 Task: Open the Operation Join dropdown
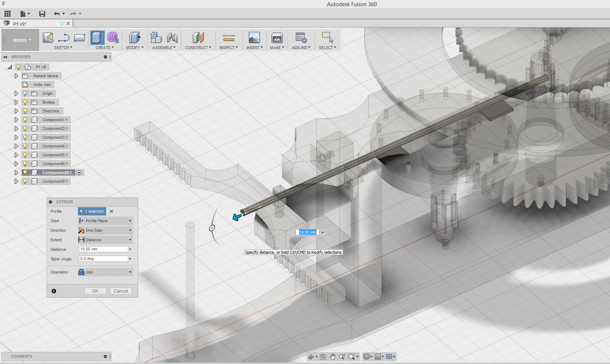105,272
